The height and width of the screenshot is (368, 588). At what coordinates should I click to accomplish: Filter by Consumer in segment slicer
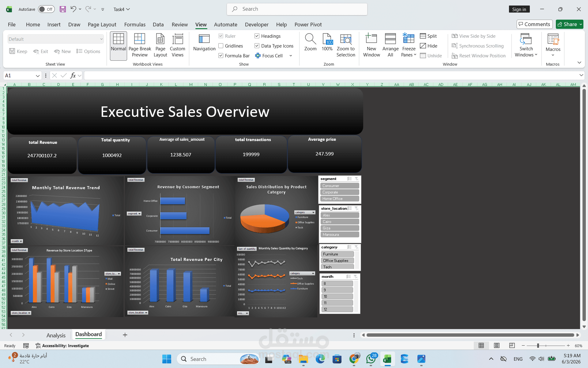(x=340, y=186)
